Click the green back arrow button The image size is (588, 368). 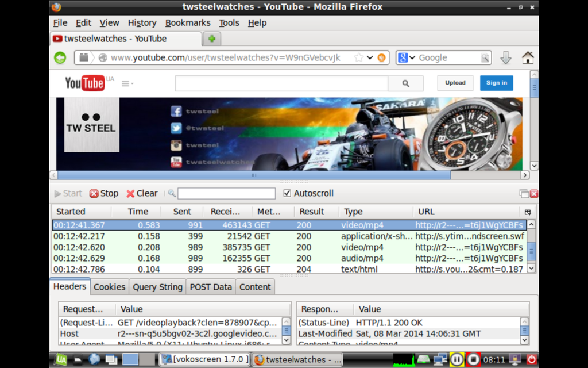(60, 58)
